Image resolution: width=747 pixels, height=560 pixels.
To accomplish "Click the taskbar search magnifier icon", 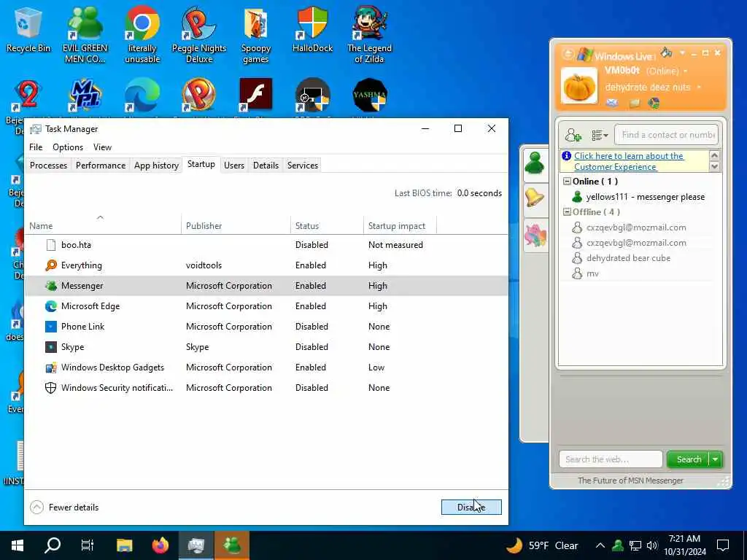I will 53,545.
